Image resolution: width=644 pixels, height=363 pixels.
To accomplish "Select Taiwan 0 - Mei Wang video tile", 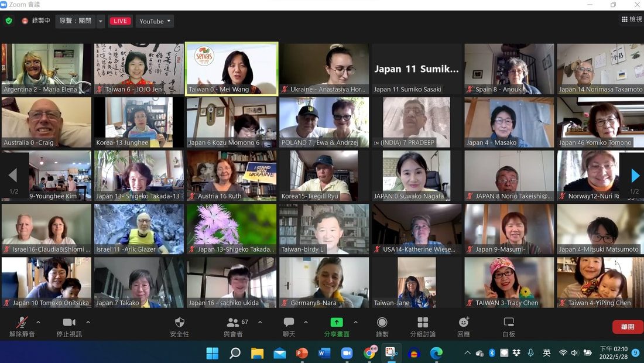I will pyautogui.click(x=232, y=69).
